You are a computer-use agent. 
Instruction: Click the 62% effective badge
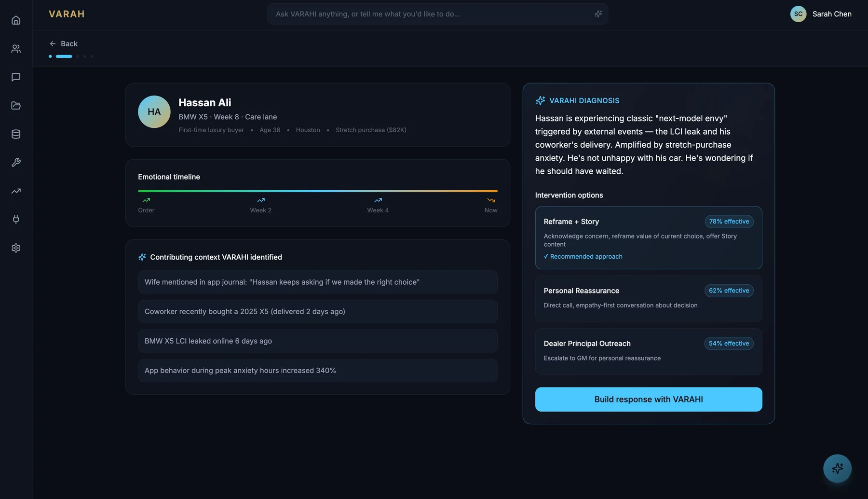[729, 291]
